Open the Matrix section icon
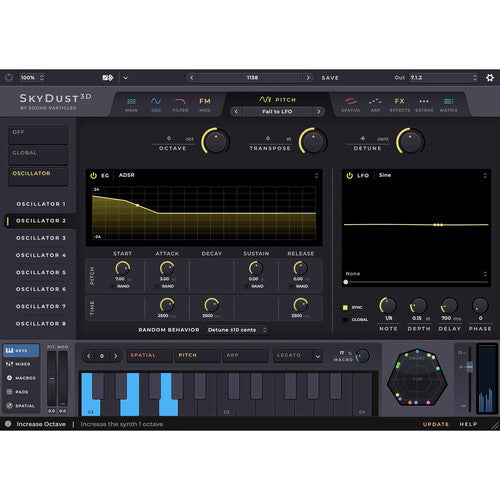The image size is (500, 500). click(449, 104)
